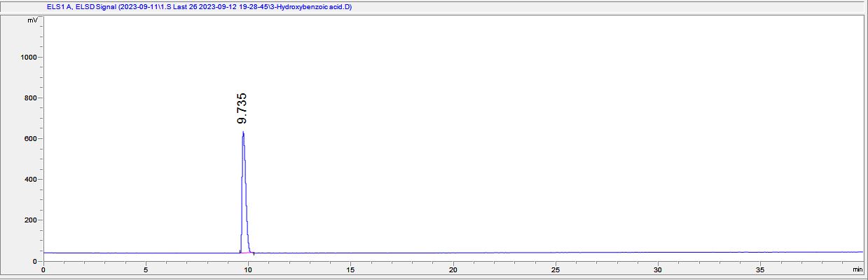The image size is (868, 280).
Task: Select the integration baseline end marker after peak
Action: [254, 253]
